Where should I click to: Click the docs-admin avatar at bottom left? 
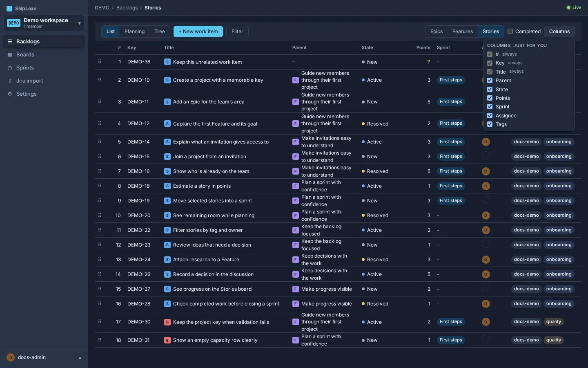[11, 357]
